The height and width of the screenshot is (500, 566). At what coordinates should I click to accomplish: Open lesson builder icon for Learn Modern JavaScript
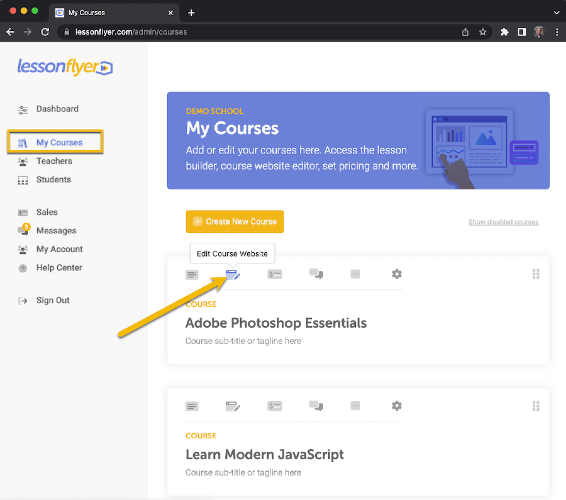[x=192, y=406]
